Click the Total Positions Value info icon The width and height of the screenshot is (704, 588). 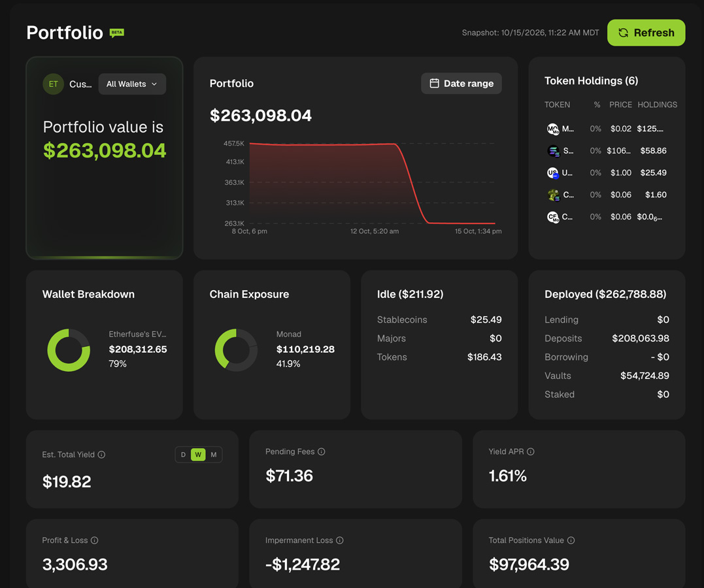[x=571, y=540]
